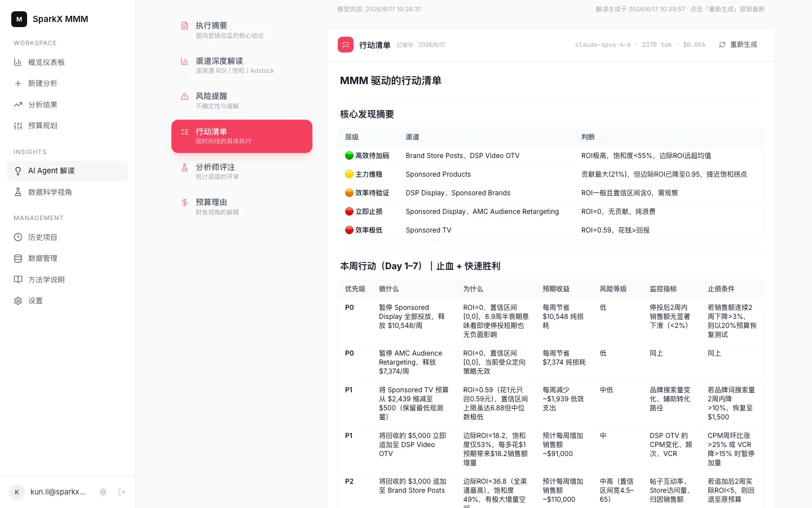Open 历史项目 clock icon
This screenshot has height=508, width=812.
18,237
